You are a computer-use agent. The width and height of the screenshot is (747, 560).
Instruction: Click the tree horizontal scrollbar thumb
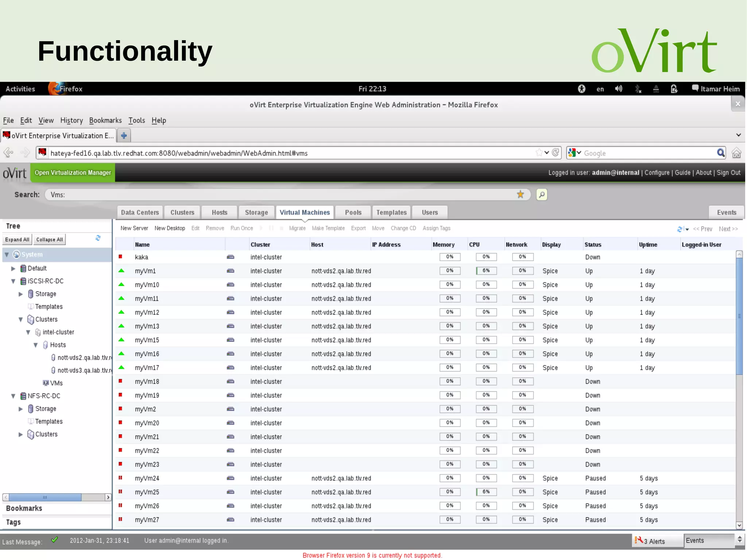coord(45,497)
